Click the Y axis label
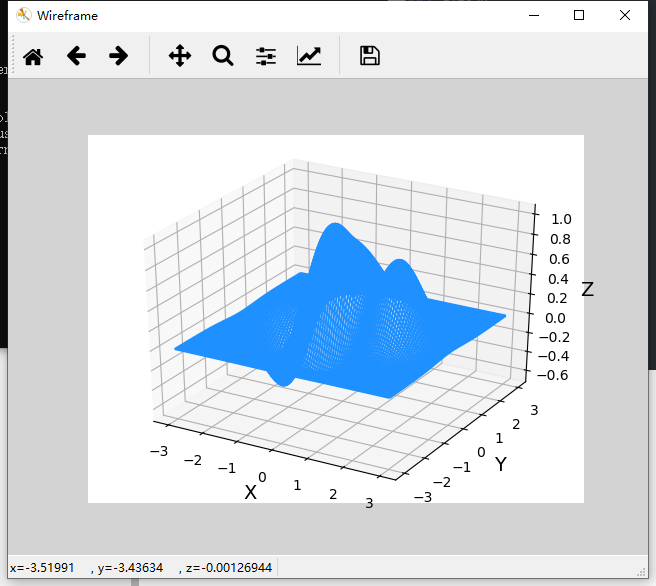This screenshot has width=656, height=586. click(x=501, y=464)
